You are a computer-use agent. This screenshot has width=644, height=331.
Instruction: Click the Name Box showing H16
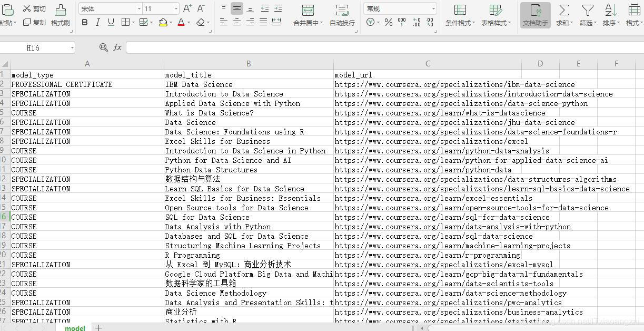[x=33, y=48]
